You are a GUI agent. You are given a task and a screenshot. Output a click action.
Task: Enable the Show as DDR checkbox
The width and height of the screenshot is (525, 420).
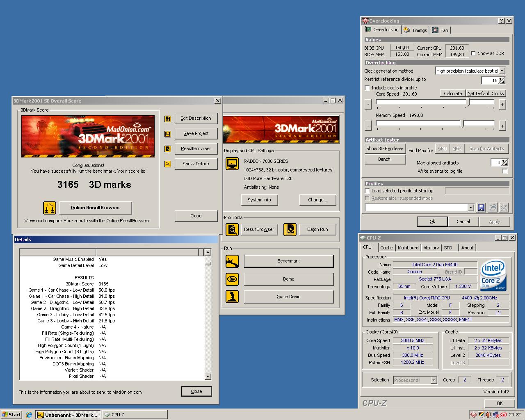(474, 54)
